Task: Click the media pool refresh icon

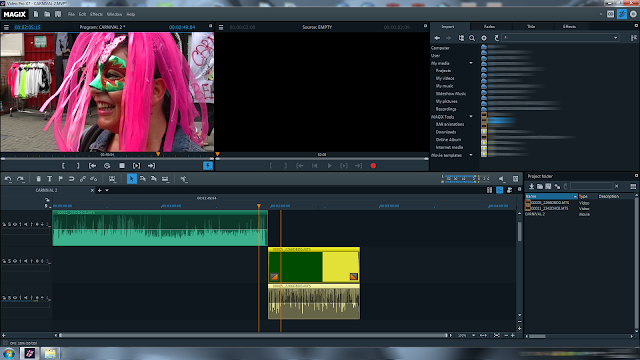Action: click(496, 38)
